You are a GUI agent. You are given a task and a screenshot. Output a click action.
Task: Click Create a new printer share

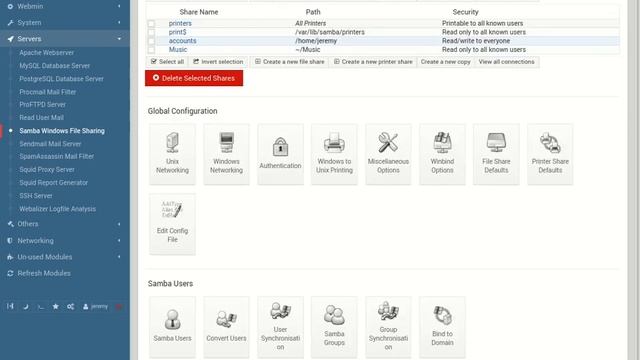click(373, 62)
